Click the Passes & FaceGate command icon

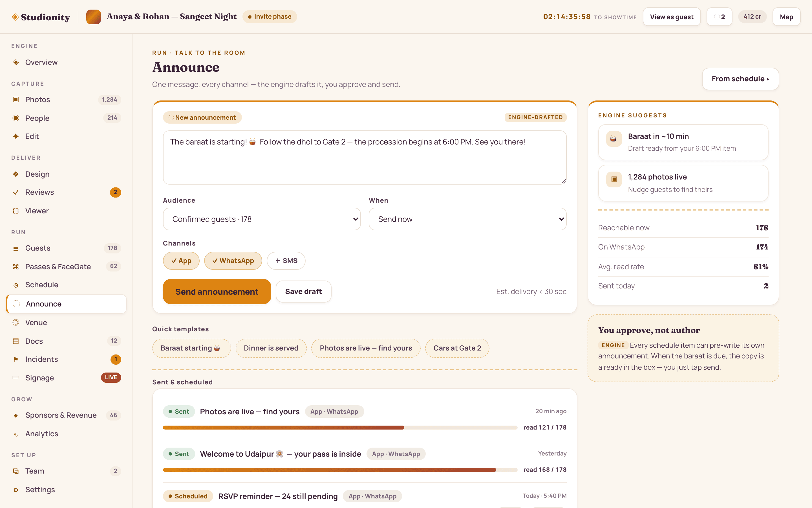(16, 266)
